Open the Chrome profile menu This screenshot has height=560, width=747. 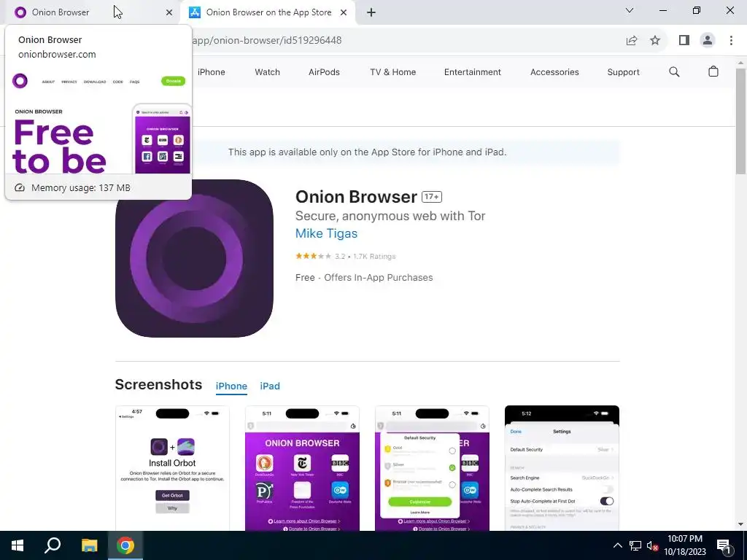point(708,41)
